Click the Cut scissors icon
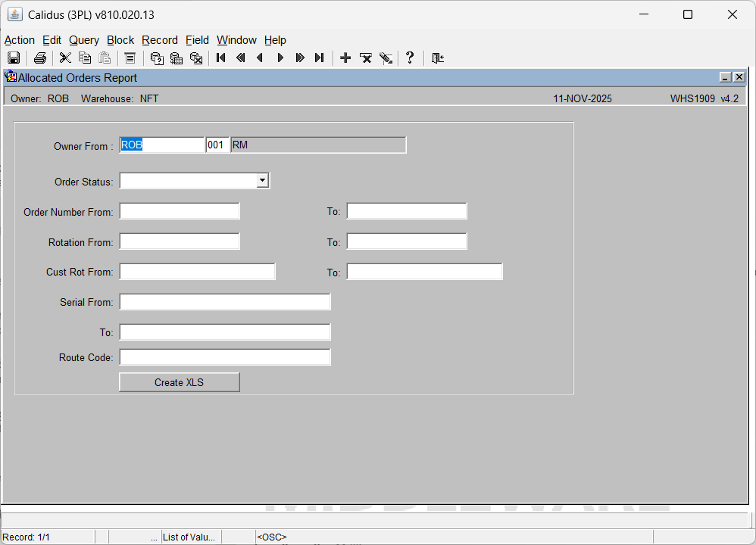This screenshot has height=545, width=756. click(65, 58)
